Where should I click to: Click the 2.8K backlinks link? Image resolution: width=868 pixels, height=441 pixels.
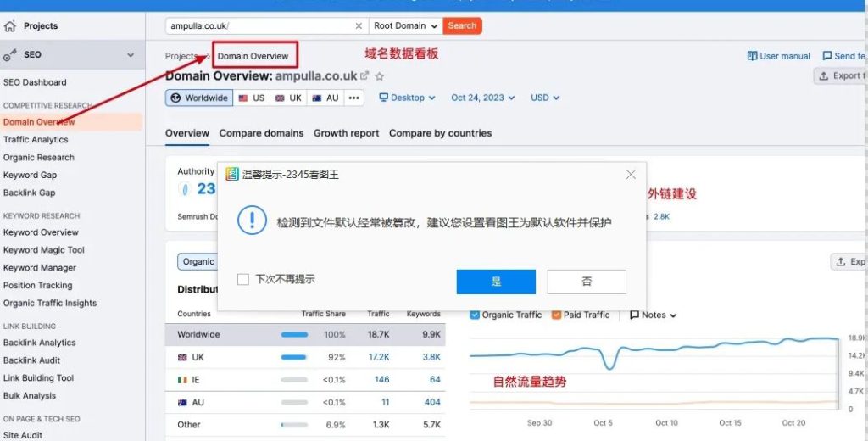pyautogui.click(x=661, y=217)
